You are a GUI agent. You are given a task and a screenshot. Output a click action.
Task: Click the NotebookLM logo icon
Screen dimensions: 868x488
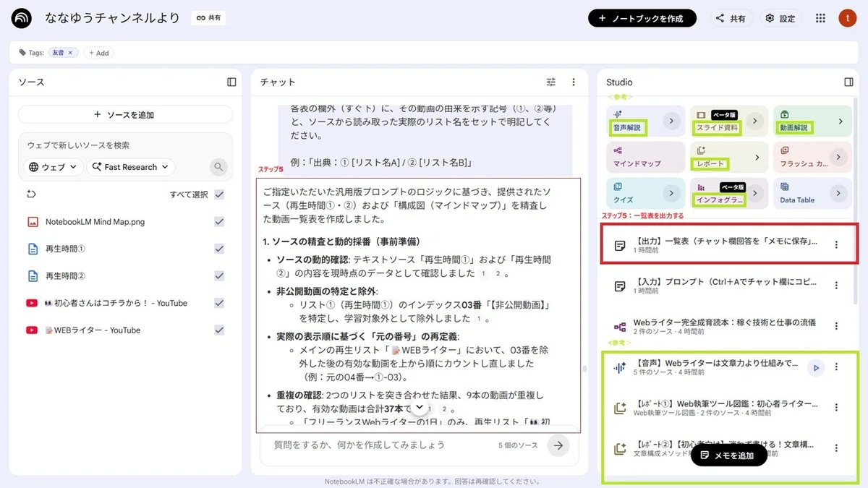pyautogui.click(x=22, y=18)
